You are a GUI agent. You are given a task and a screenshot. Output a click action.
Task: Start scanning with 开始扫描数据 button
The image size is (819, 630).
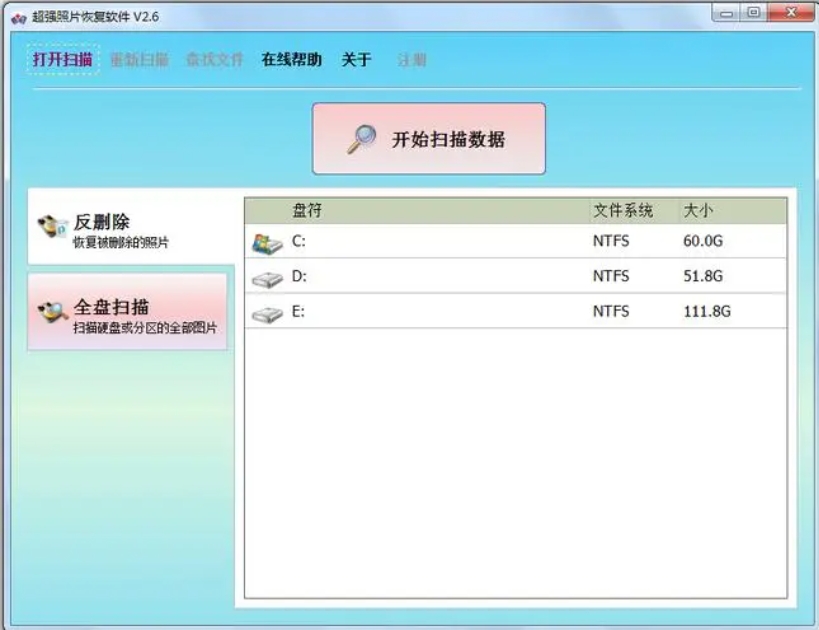[429, 138]
